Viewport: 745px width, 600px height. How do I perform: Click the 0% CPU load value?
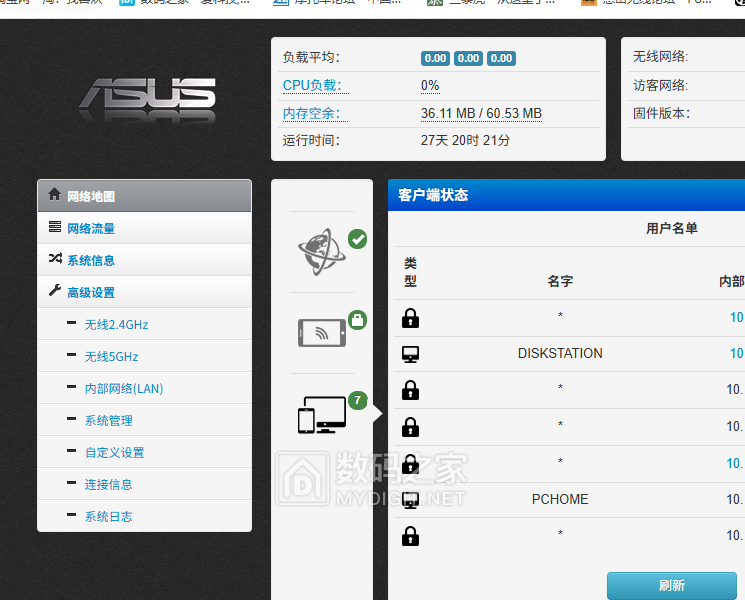point(430,86)
